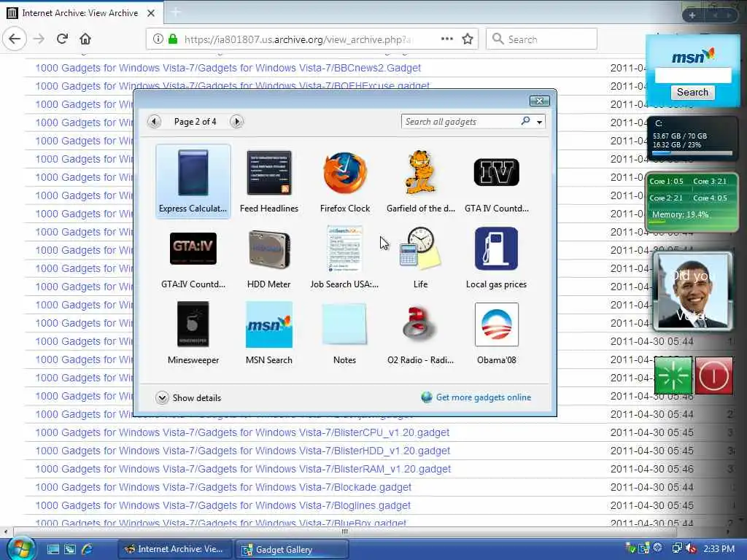Open Bloglines.gadget archive link
747x560 pixels.
(222, 505)
